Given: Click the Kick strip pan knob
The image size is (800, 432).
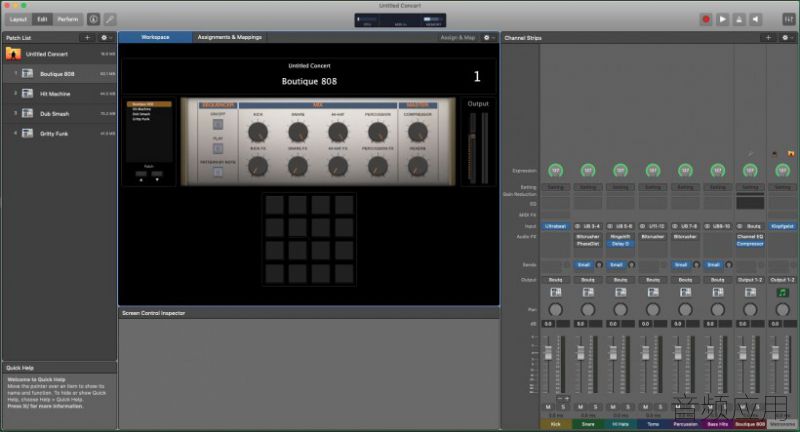Looking at the screenshot, I should [x=556, y=310].
